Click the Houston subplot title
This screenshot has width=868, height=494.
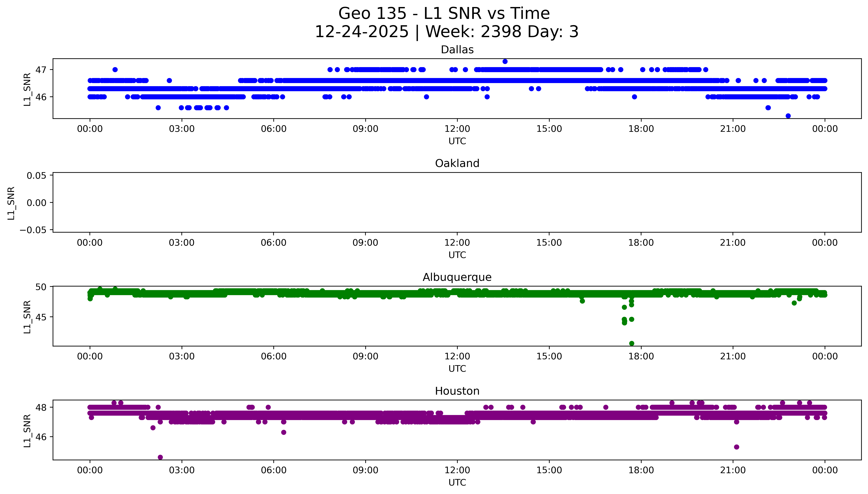(x=457, y=391)
